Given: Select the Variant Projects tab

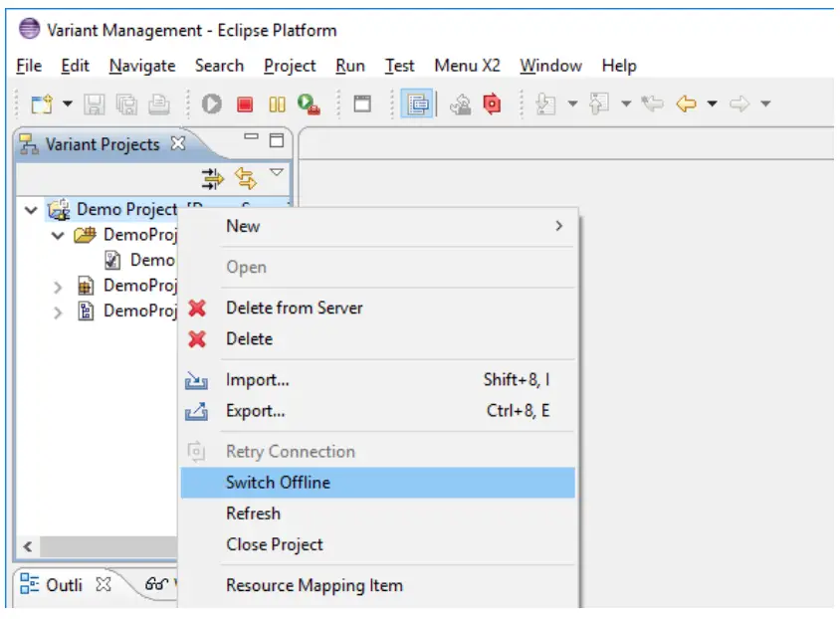Looking at the screenshot, I should (x=103, y=144).
